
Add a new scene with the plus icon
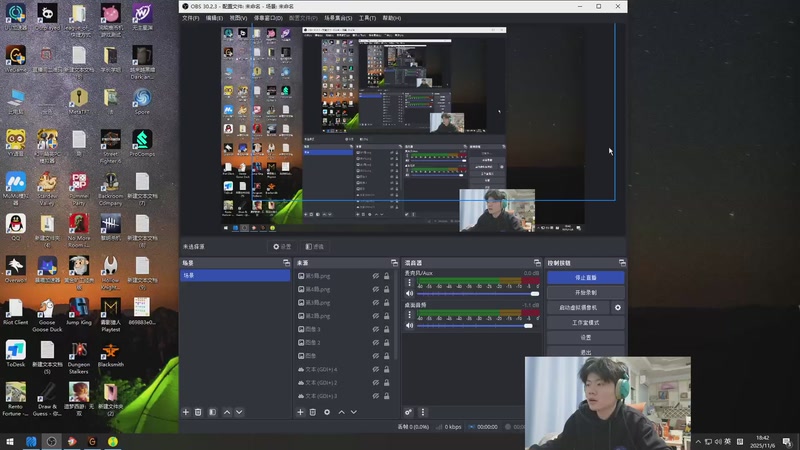point(186,412)
